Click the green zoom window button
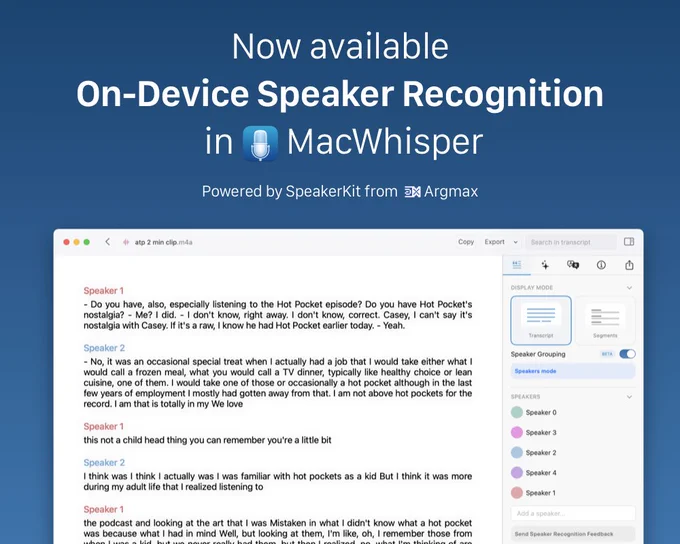Image resolution: width=680 pixels, height=544 pixels. [87, 242]
